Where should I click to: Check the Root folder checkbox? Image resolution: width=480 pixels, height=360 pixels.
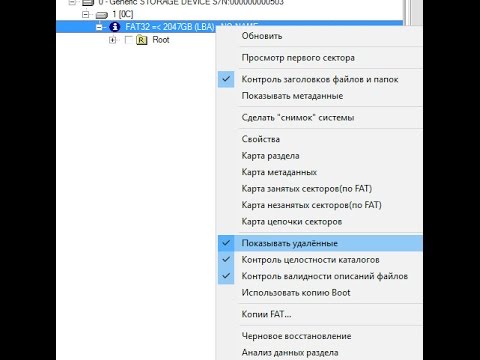click(x=128, y=40)
